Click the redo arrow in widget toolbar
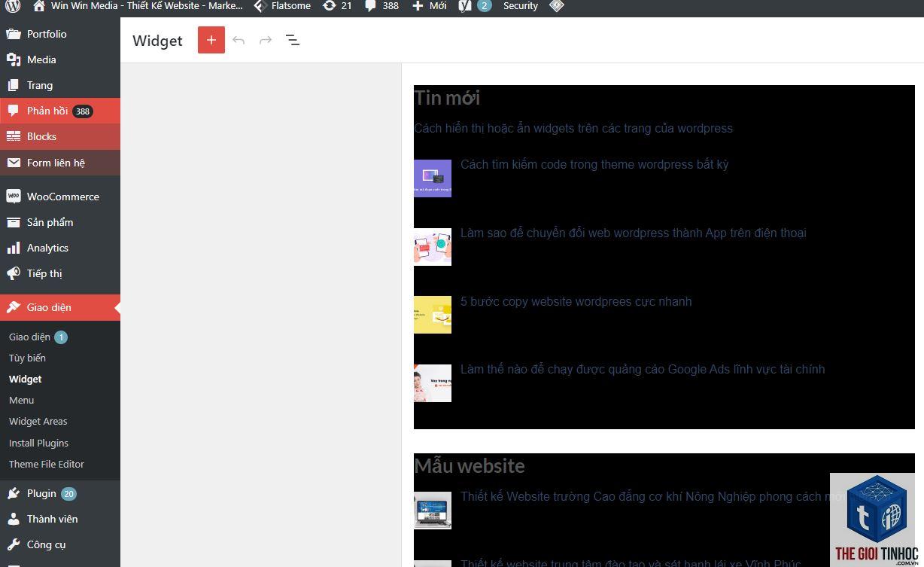 coord(266,40)
